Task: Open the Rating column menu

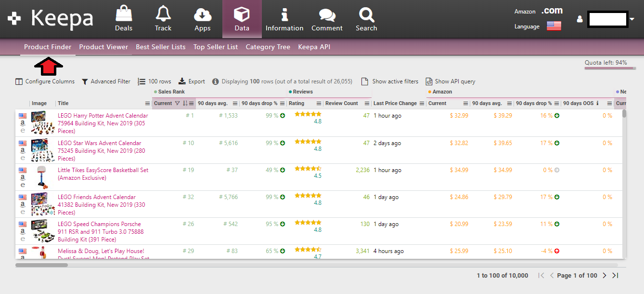Action: point(318,103)
